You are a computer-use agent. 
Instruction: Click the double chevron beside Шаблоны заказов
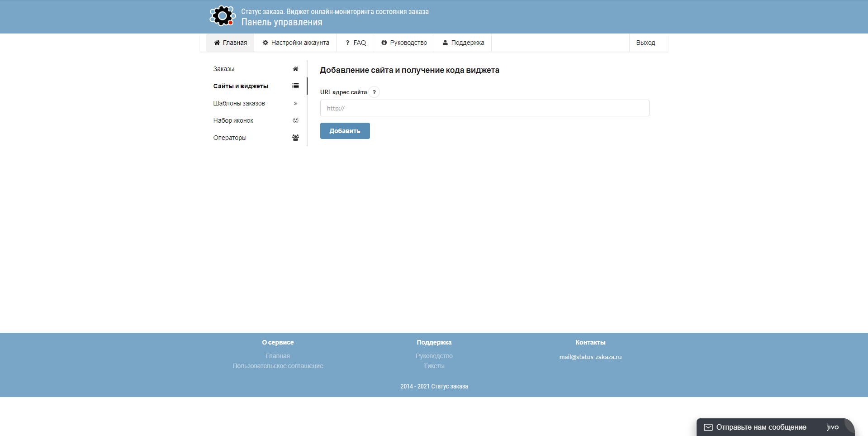click(295, 103)
